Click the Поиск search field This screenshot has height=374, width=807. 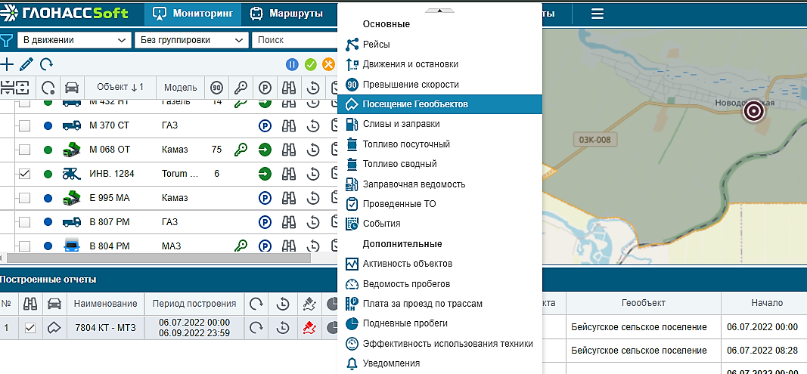pyautogui.click(x=294, y=40)
